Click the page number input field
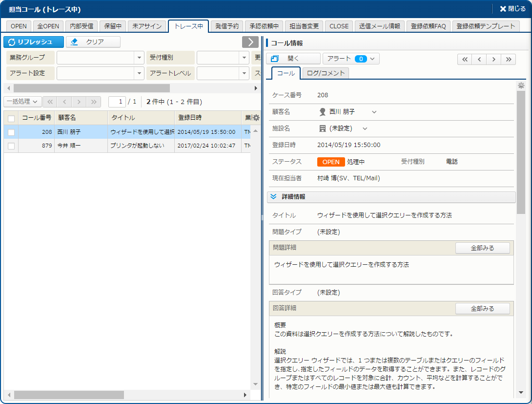532x404 pixels. tap(117, 102)
